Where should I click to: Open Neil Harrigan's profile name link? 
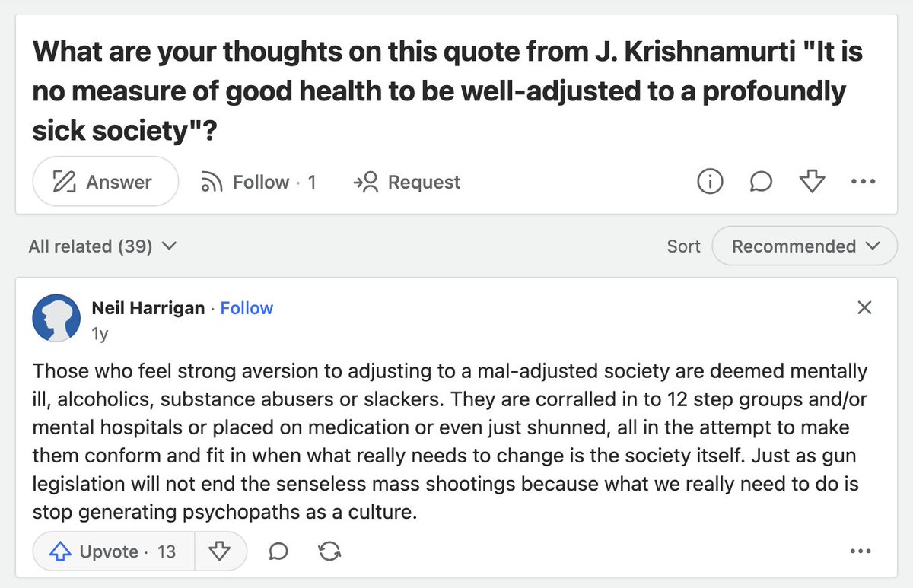(148, 308)
